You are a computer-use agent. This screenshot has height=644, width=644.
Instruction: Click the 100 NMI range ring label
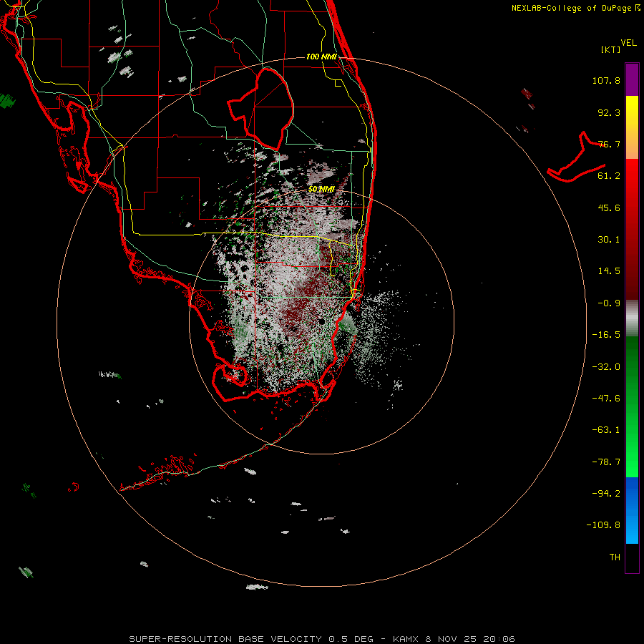pos(321,57)
